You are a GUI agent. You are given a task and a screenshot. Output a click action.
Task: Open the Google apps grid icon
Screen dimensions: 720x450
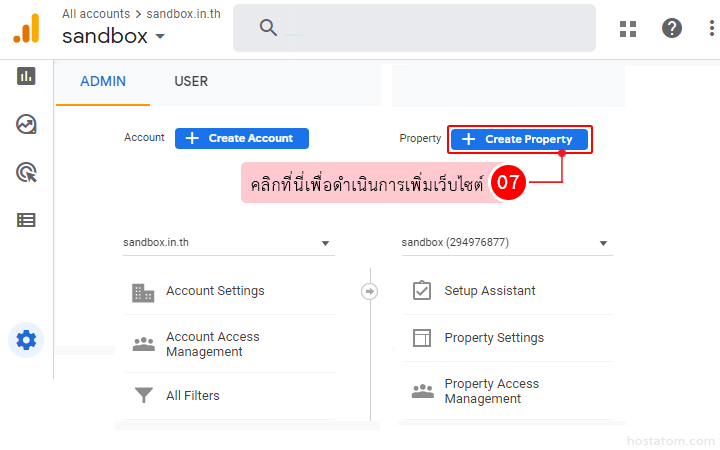(x=628, y=28)
